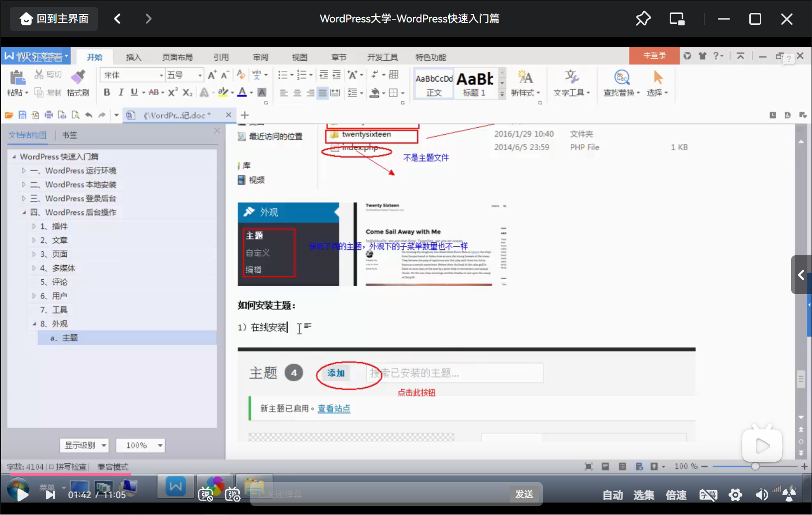Open the 插入 ribbon tab
The image size is (812, 515).
pos(134,57)
